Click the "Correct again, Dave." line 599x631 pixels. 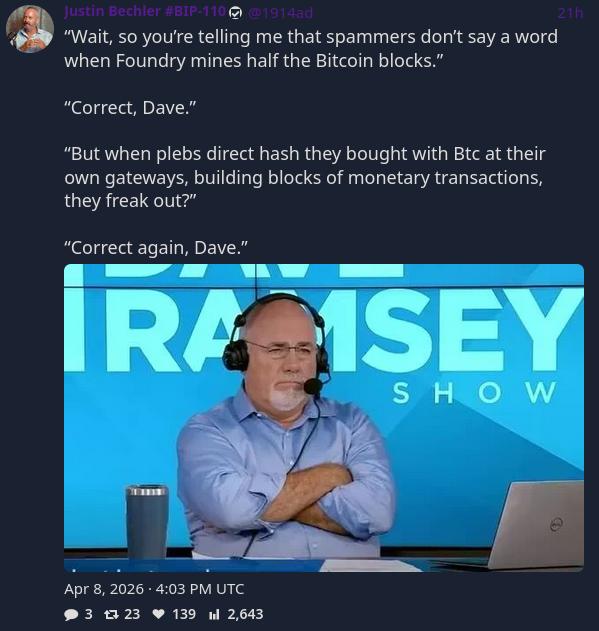tap(156, 247)
